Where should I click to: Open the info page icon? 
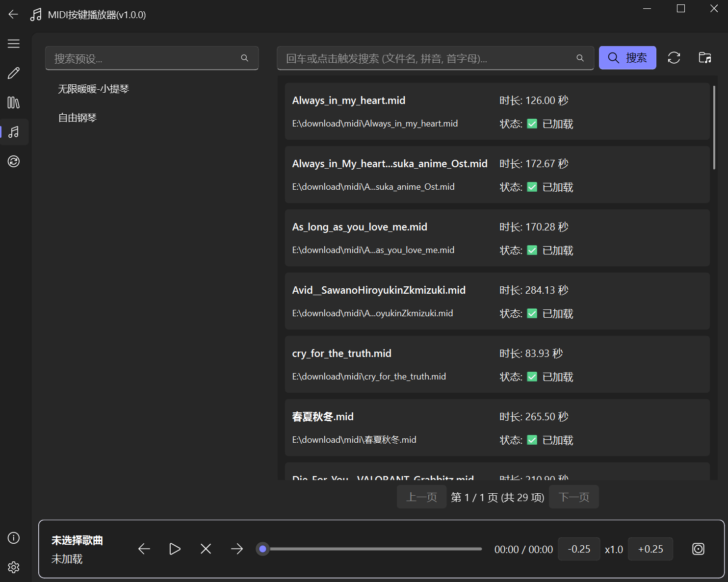point(14,538)
